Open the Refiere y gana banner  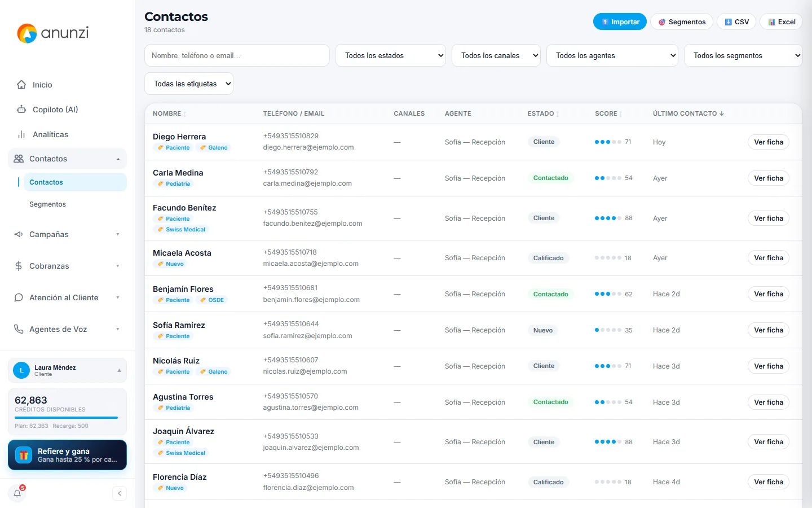coord(67,455)
